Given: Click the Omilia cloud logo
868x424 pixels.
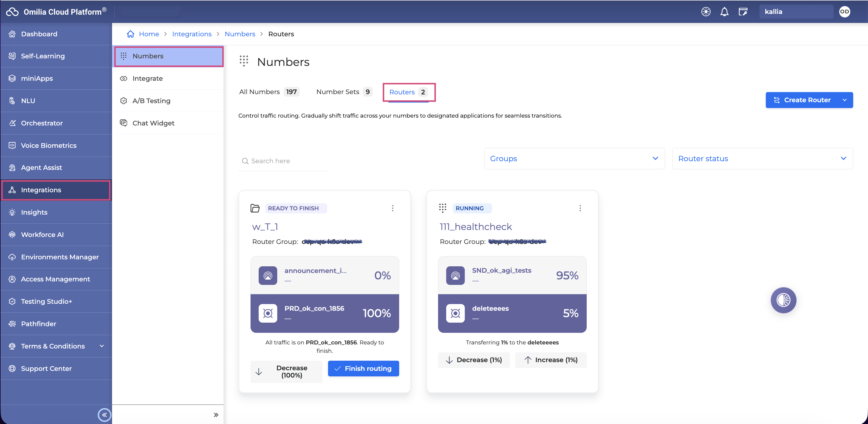Looking at the screenshot, I should pos(12,12).
